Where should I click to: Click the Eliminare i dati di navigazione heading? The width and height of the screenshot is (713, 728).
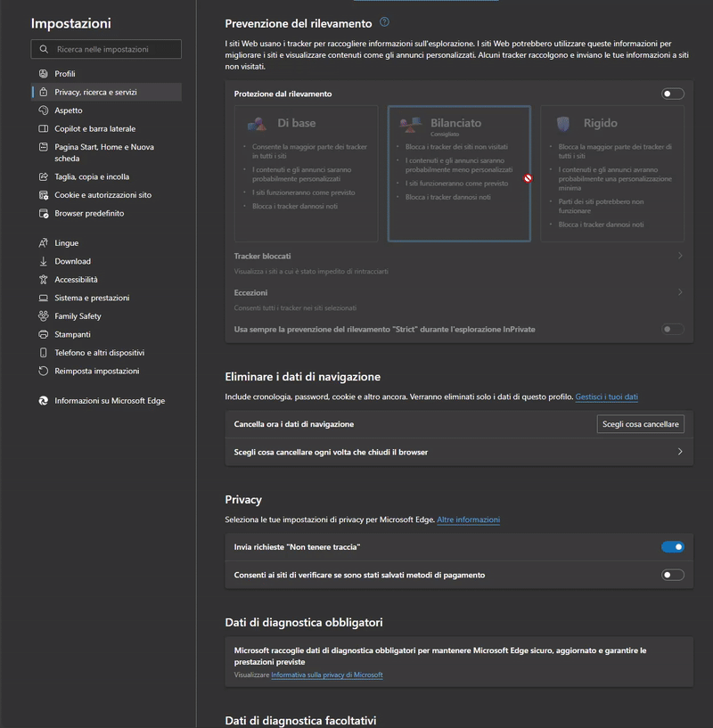(x=303, y=377)
